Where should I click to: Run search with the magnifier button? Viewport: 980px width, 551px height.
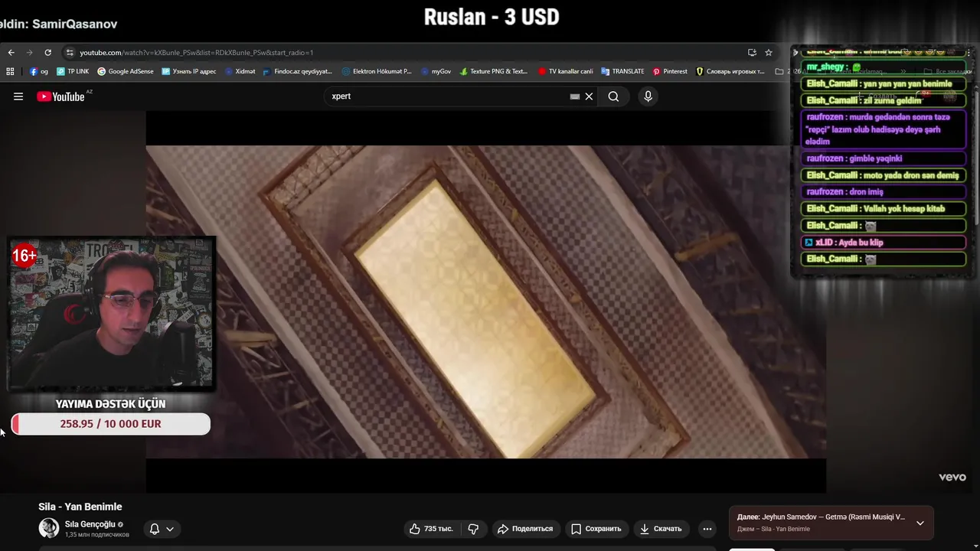tap(613, 96)
